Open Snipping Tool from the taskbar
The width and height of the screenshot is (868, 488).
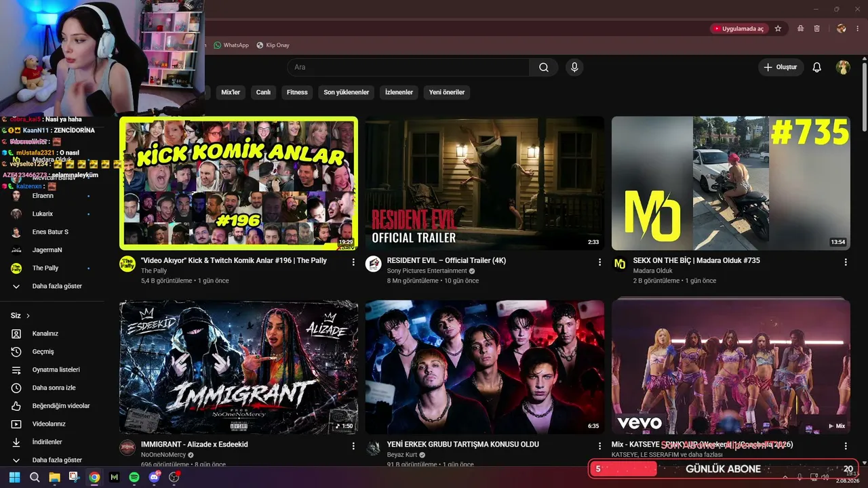74,477
